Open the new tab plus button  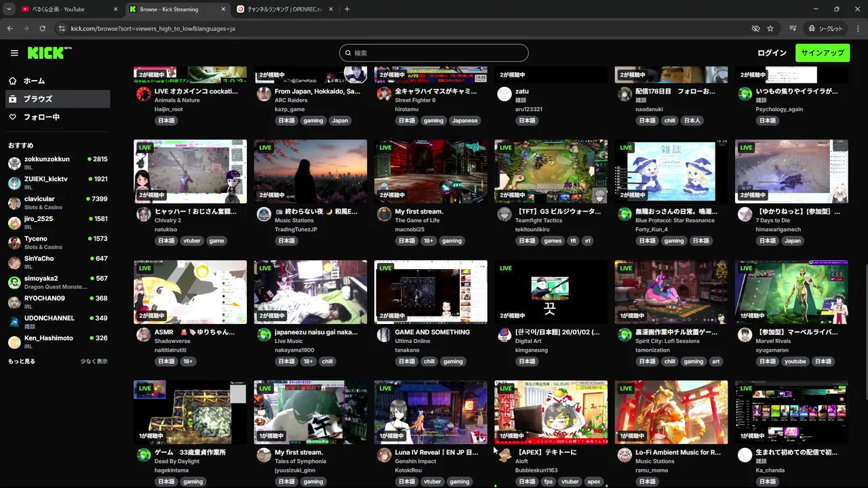pyautogui.click(x=347, y=9)
